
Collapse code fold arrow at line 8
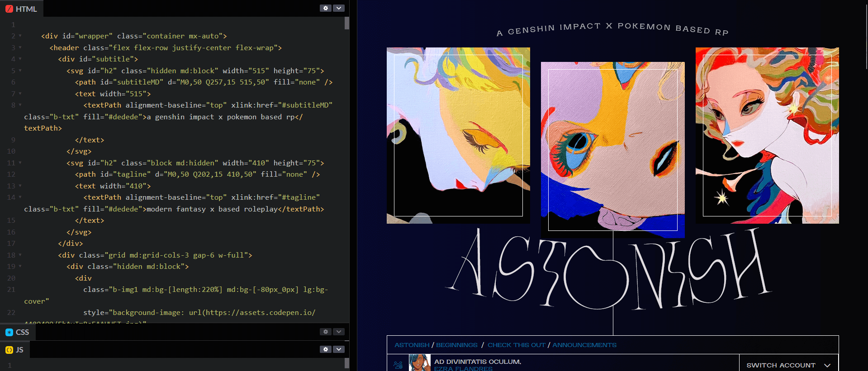coord(20,105)
